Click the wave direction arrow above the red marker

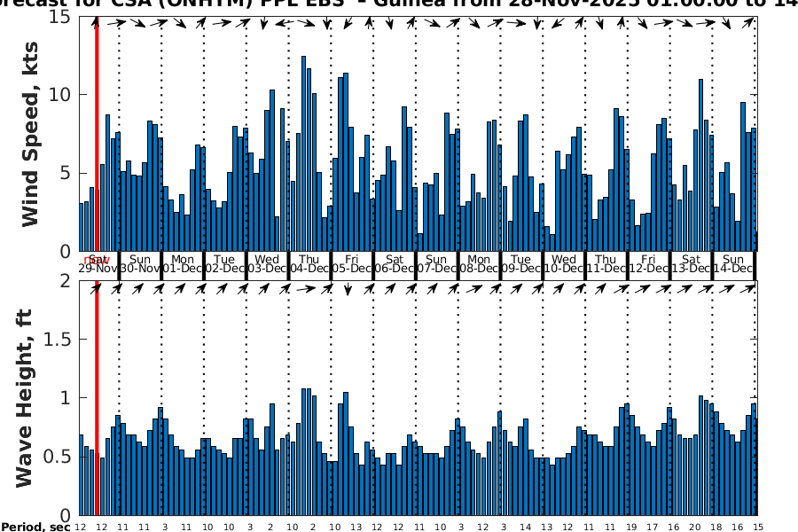[x=97, y=289]
